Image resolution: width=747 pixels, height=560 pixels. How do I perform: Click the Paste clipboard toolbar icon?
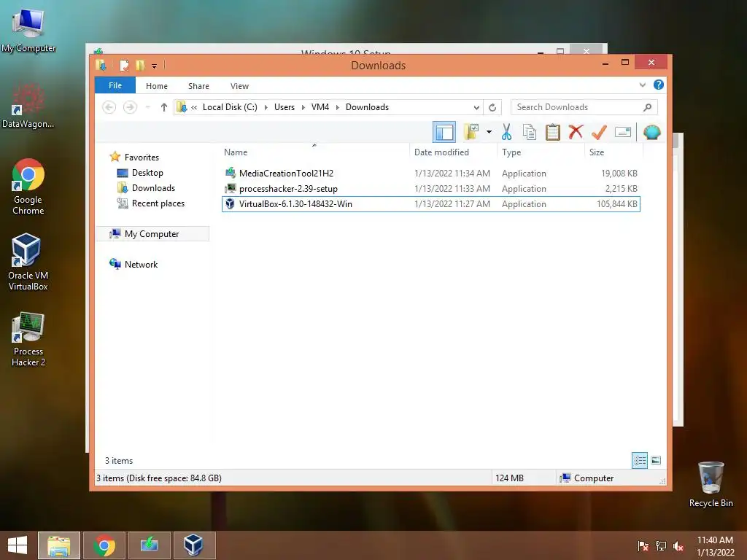[553, 132]
